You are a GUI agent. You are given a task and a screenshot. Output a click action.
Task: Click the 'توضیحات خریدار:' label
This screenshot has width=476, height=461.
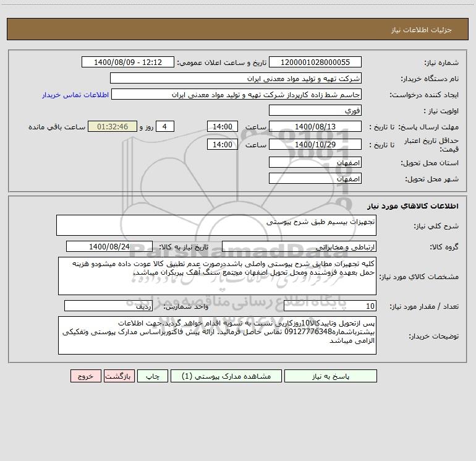(433, 337)
